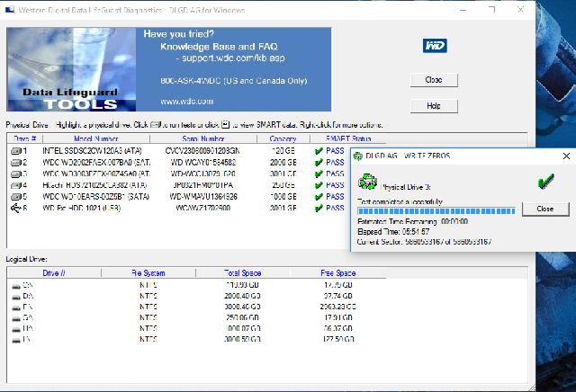Screen dimensions: 576x392
Task: Click the 120 GB capacity cell
Action: pos(283,151)
